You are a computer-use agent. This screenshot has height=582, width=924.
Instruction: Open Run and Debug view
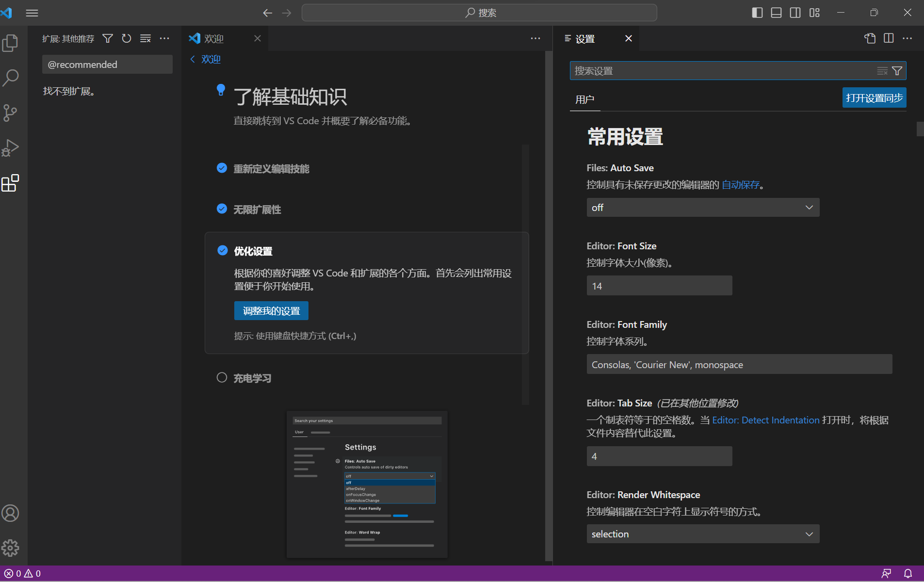[x=10, y=148]
